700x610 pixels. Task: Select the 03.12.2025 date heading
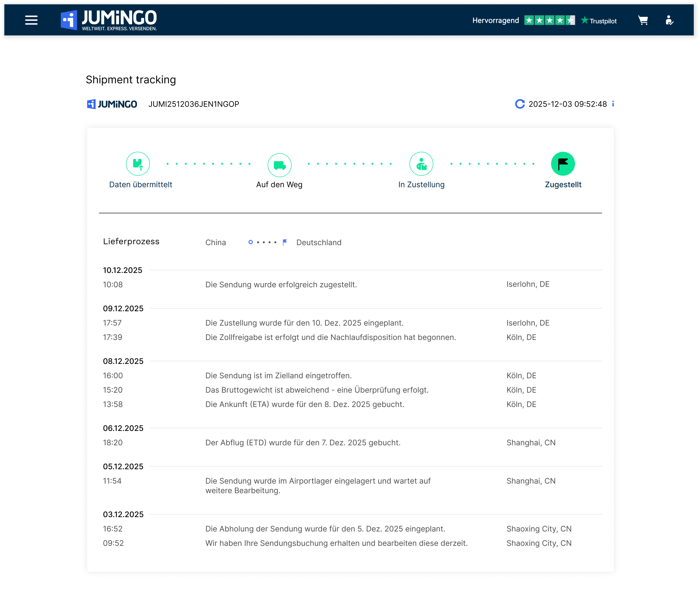[123, 514]
